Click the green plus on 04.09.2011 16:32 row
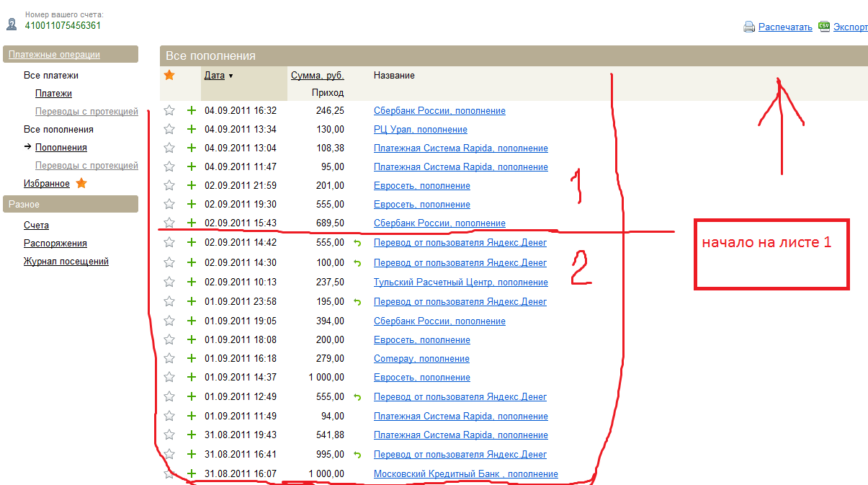 tap(192, 110)
